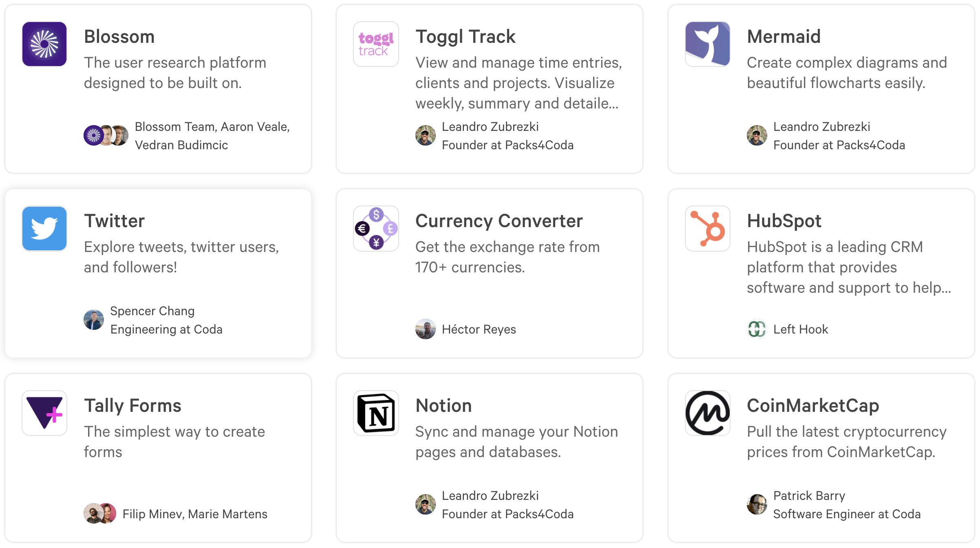This screenshot has height=548, width=980.
Task: Click the Blossom pack icon
Action: click(44, 44)
